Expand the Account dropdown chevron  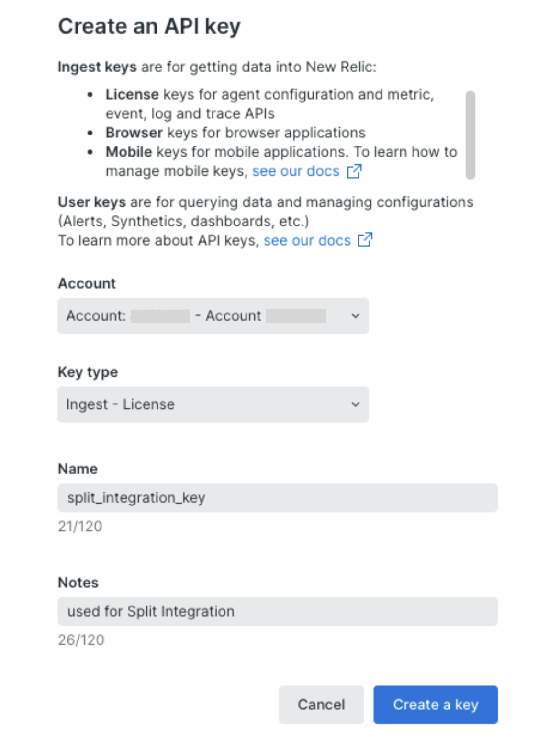point(355,316)
